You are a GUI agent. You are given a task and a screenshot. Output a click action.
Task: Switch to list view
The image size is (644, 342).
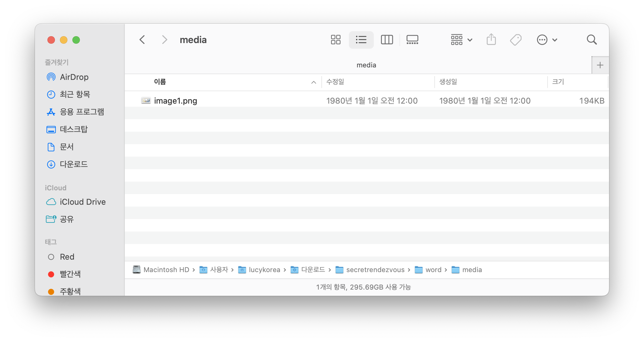coord(361,40)
